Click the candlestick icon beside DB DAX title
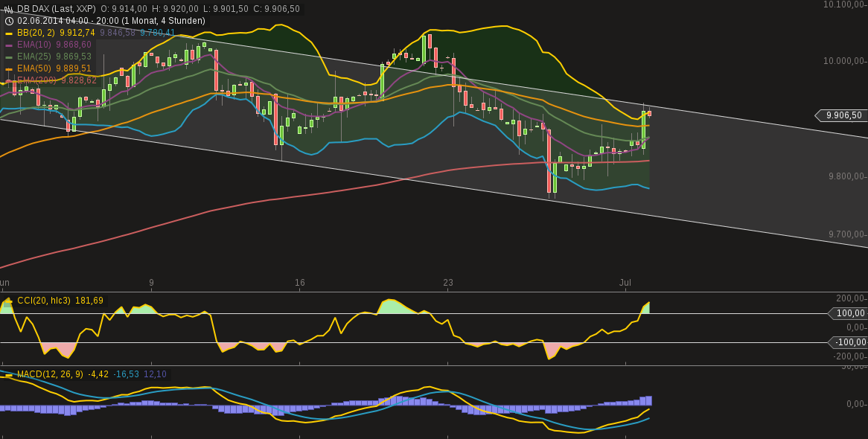 pos(8,9)
